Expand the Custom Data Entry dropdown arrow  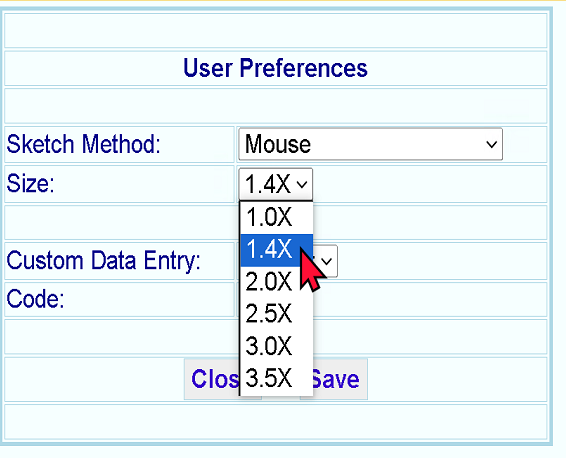click(327, 261)
